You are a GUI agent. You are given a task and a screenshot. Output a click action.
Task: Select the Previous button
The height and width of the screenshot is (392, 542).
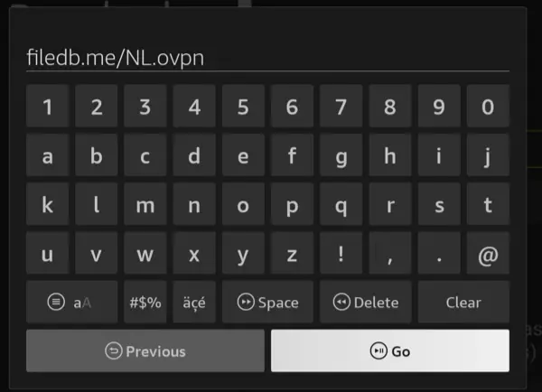(x=145, y=350)
